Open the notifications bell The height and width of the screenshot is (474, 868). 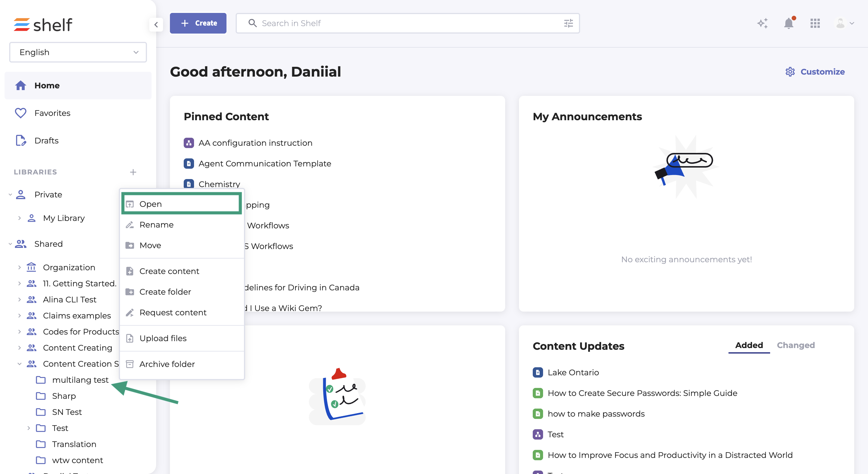point(788,23)
